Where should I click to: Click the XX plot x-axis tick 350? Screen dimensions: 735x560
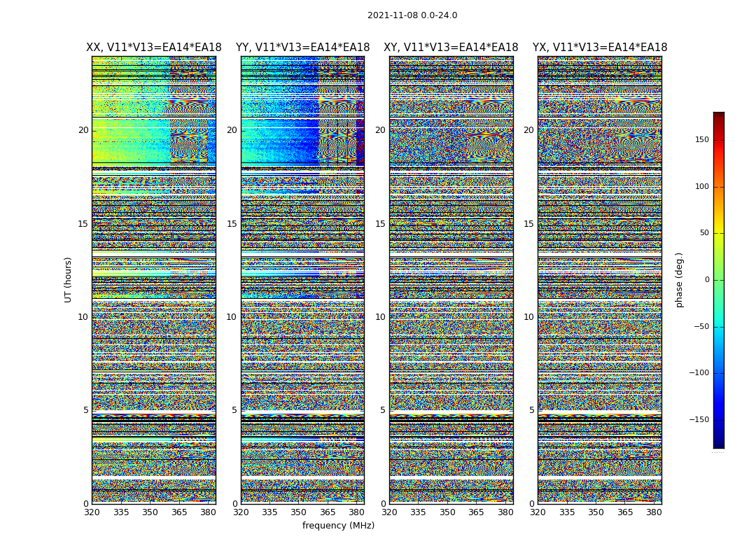(150, 512)
